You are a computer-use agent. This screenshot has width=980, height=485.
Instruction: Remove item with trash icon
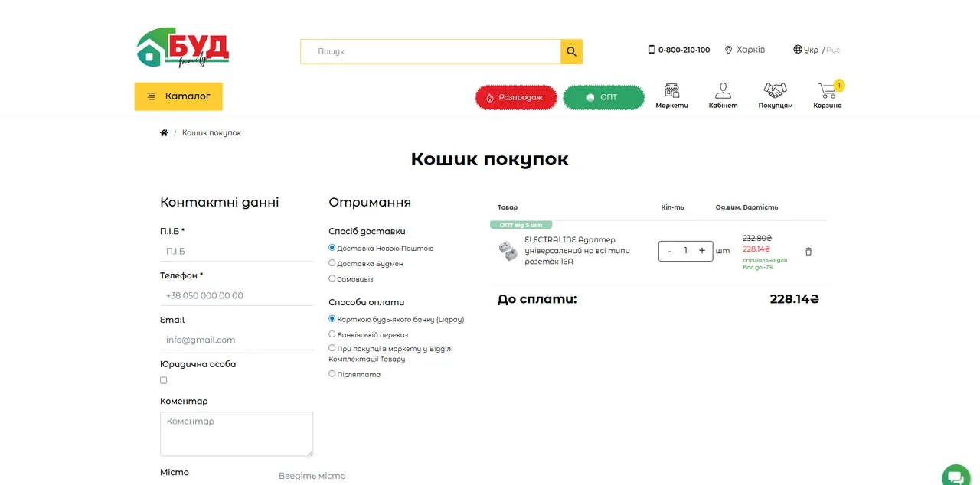pos(808,251)
